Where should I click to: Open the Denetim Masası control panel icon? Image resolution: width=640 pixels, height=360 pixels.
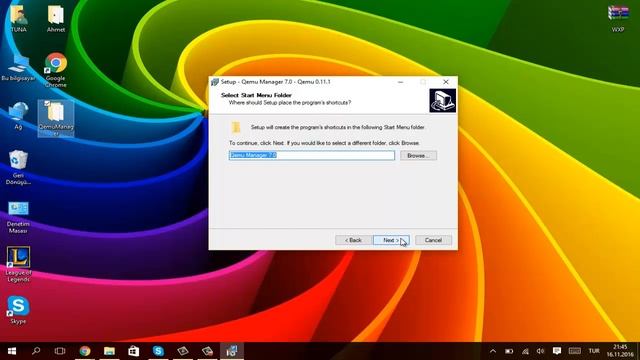point(18,217)
